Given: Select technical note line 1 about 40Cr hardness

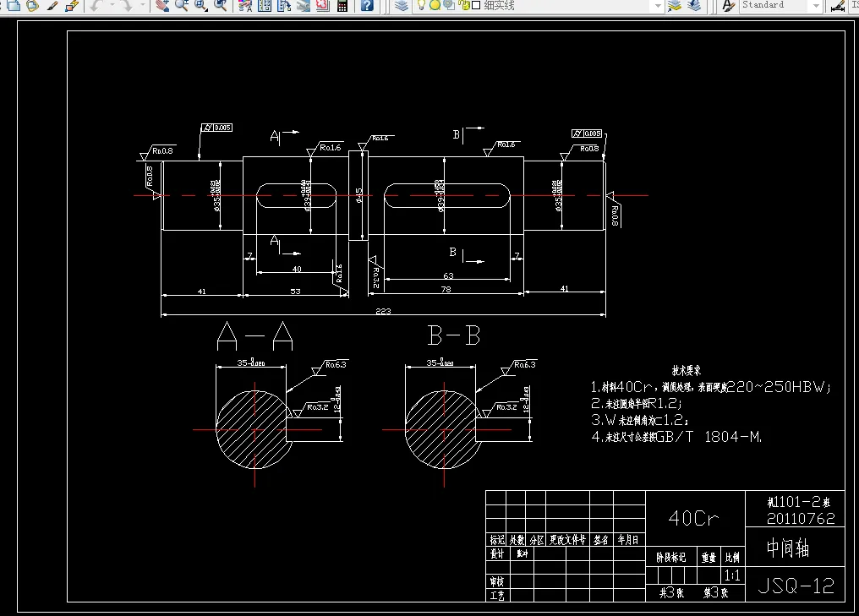Looking at the screenshot, I should [x=711, y=387].
